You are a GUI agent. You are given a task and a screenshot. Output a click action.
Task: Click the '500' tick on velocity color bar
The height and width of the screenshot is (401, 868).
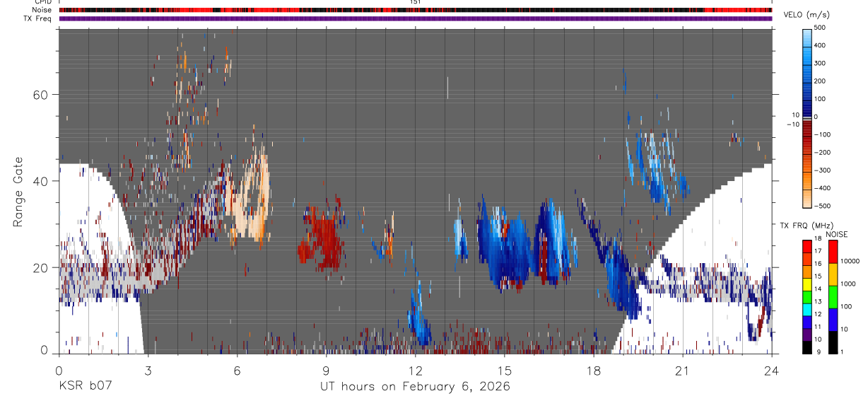point(820,28)
